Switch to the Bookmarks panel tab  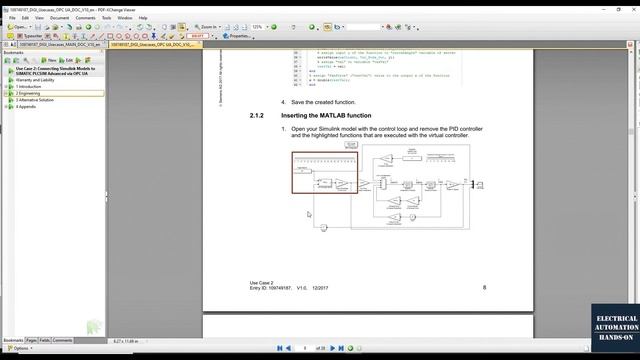click(13, 340)
